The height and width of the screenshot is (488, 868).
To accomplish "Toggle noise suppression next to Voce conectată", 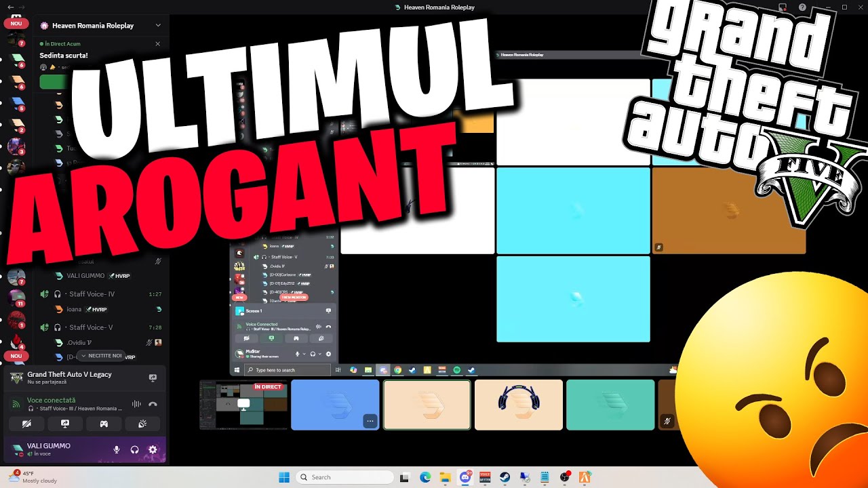I will [x=136, y=404].
